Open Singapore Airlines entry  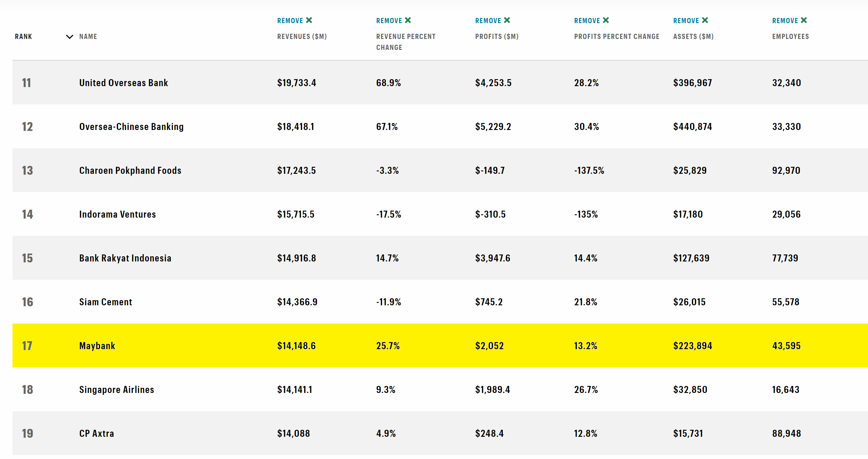click(x=116, y=390)
